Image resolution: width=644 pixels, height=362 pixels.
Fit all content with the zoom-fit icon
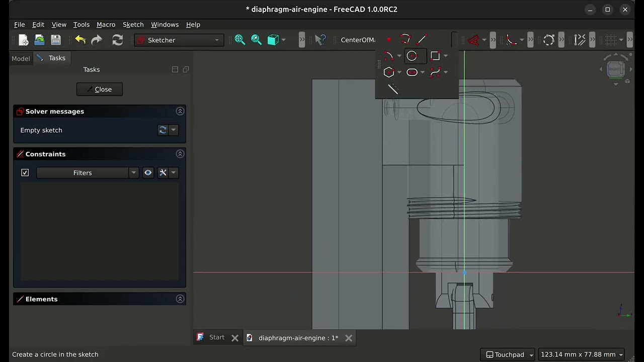tap(240, 40)
